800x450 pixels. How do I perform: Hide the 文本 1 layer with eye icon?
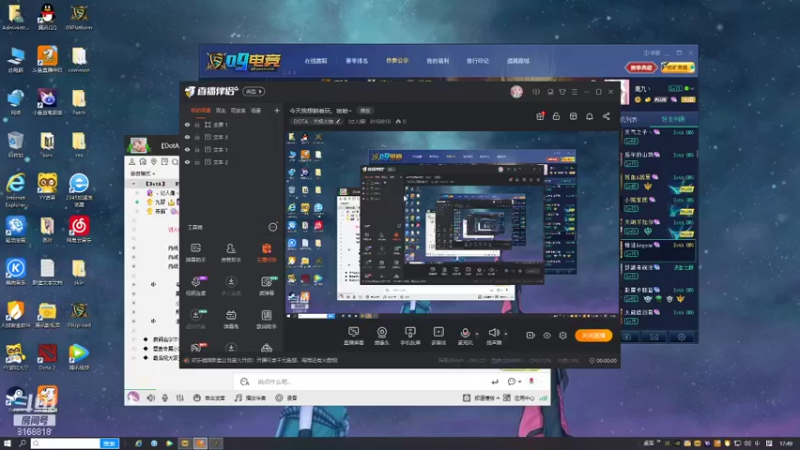[187, 149]
